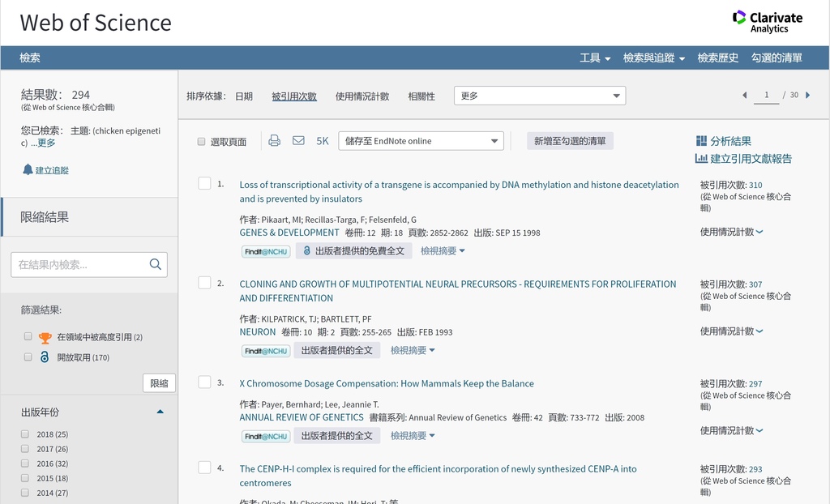Open 檢索與追蹤 menu dropdown
830x504 pixels.
click(654, 58)
